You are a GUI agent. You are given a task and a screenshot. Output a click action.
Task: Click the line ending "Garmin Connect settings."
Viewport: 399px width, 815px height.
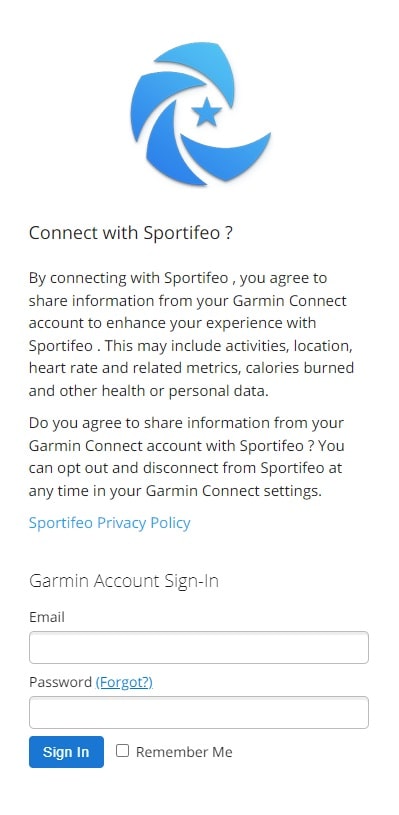[x=176, y=491]
